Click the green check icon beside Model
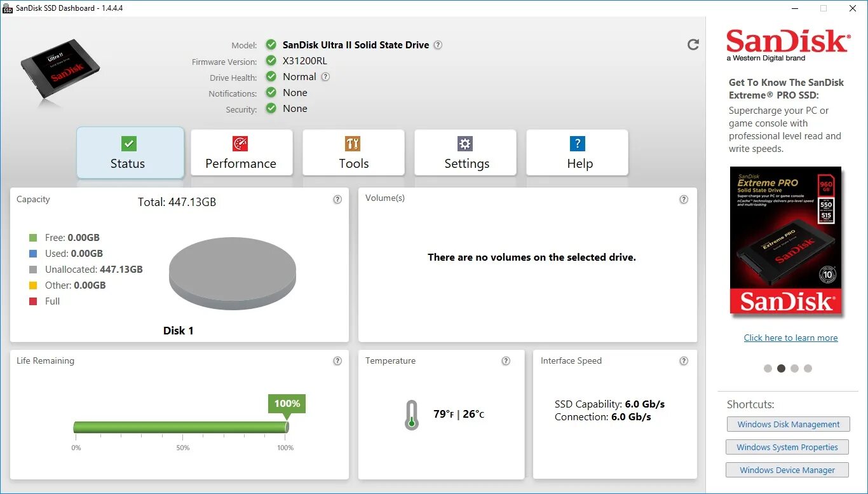This screenshot has width=868, height=494. (271, 45)
